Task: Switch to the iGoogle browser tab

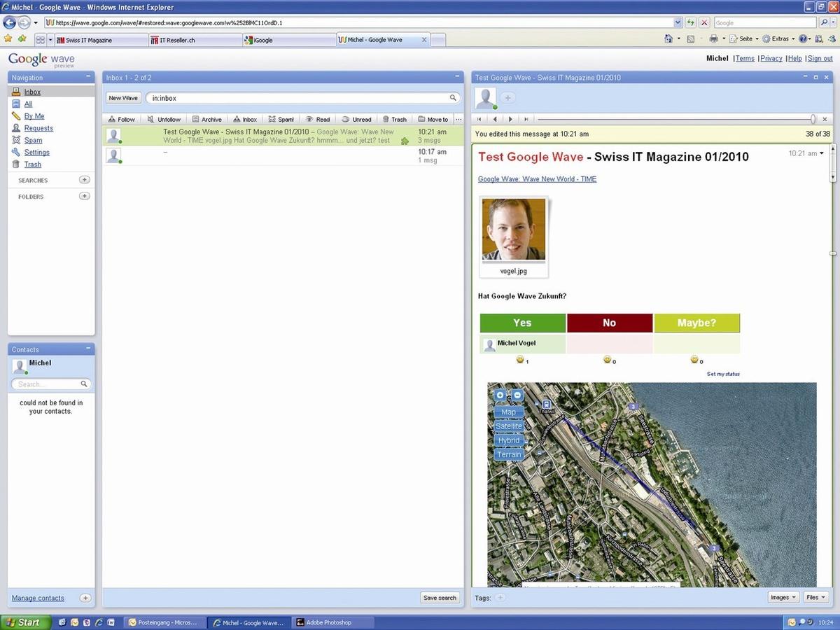Action: click(289, 40)
